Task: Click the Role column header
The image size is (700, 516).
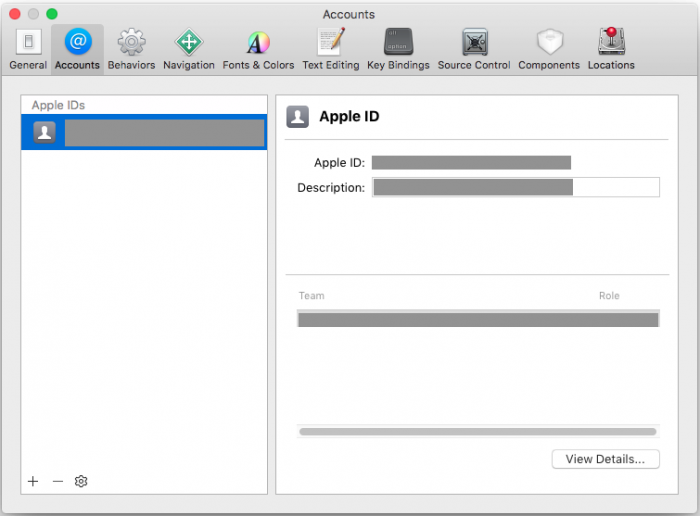Action: click(x=609, y=295)
